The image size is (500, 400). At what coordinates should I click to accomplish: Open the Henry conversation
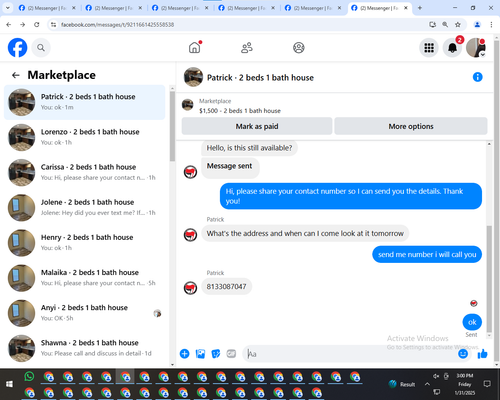click(85, 243)
